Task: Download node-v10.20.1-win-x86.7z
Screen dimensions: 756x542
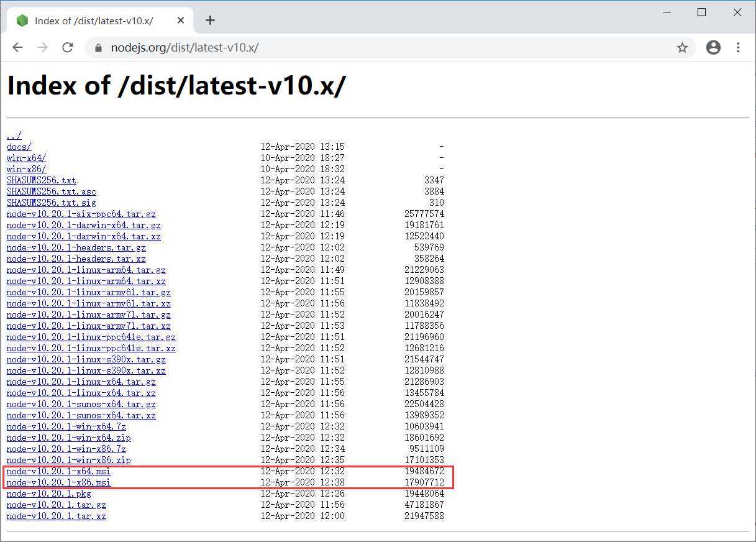Action: 66,449
